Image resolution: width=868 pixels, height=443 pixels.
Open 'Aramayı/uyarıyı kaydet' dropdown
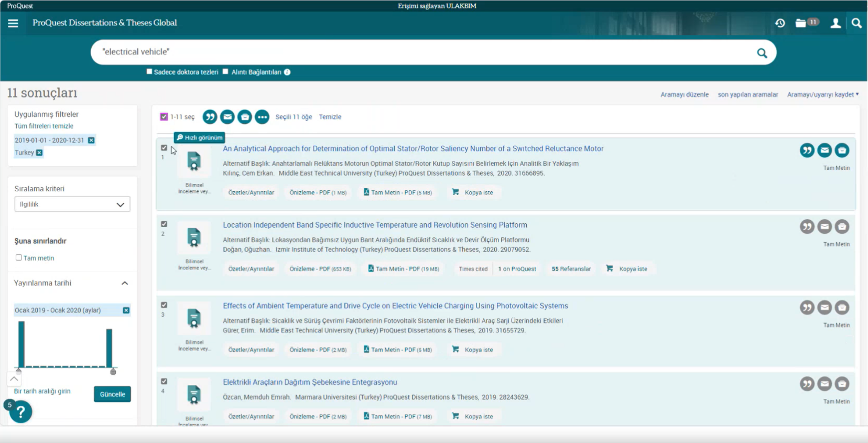coord(822,95)
